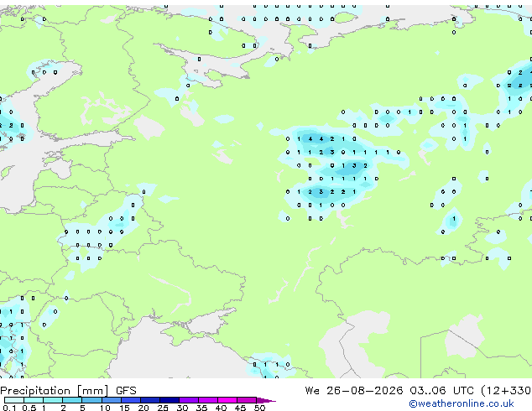Viewport: 532px width, 411px height.
Task: Click the '(12+330' forecast run label
Action: pos(506,391)
